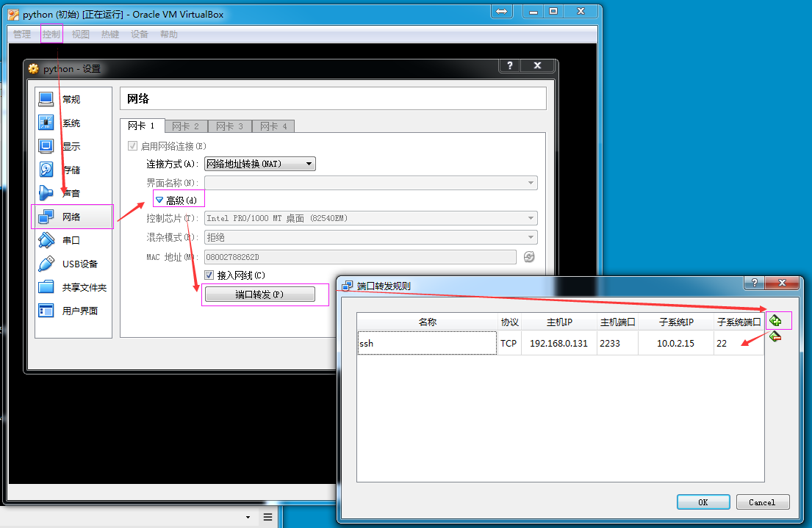Click the 协议 column header

[x=509, y=322]
